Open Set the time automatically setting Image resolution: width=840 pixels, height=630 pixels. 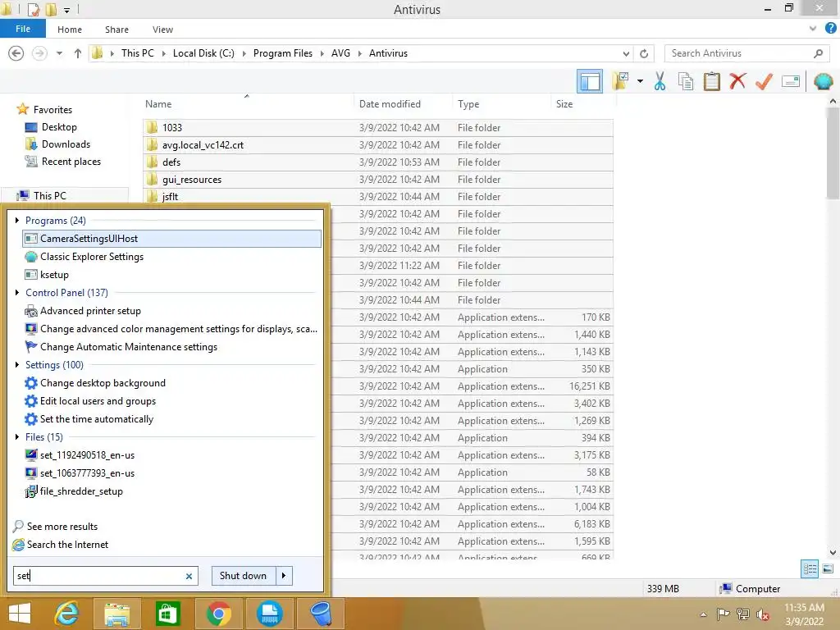pyautogui.click(x=97, y=419)
